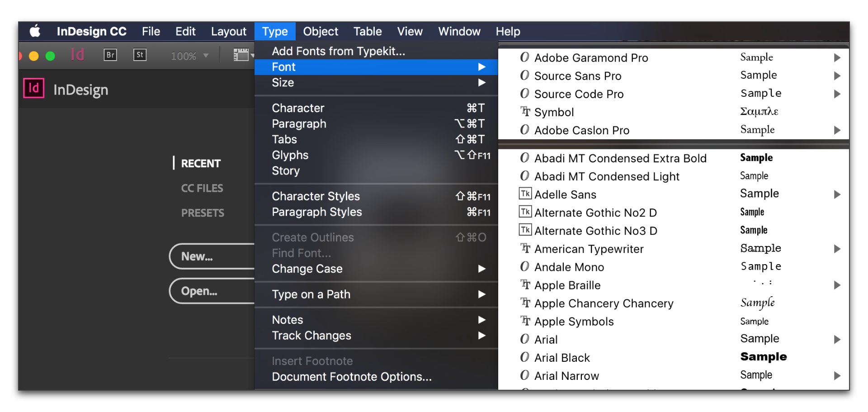This screenshot has height=412, width=868.
Task: Choose Character Styles from Type menu
Action: coord(316,196)
